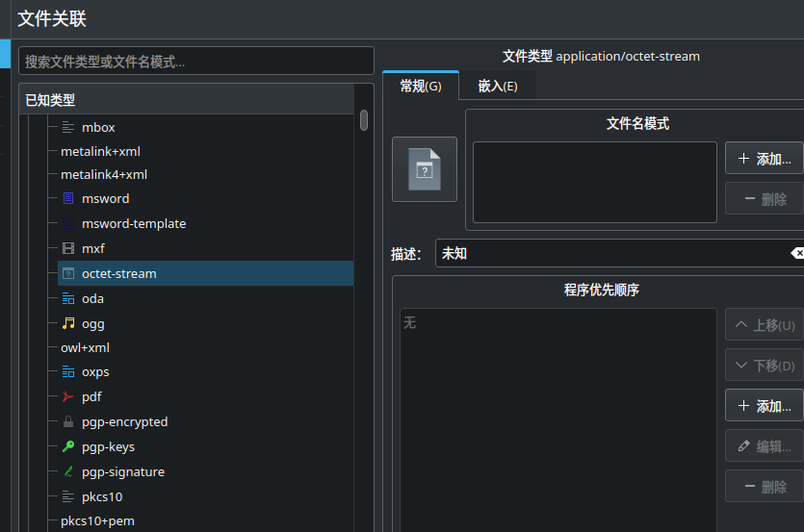Screen dimensions: 804x532
Task: Open the 常规(G) tab
Action: coord(420,87)
